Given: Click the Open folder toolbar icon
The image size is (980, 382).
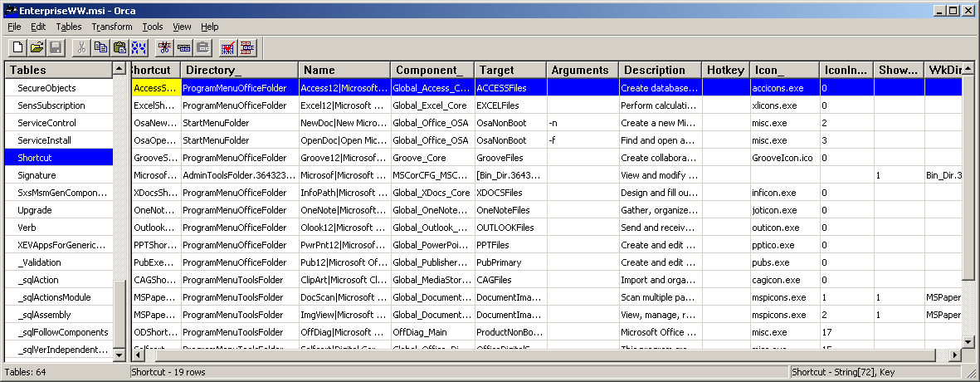Looking at the screenshot, I should pos(37,47).
